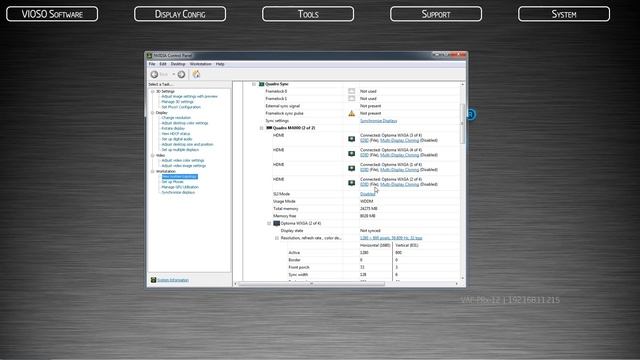Open the System Information link

click(173, 280)
